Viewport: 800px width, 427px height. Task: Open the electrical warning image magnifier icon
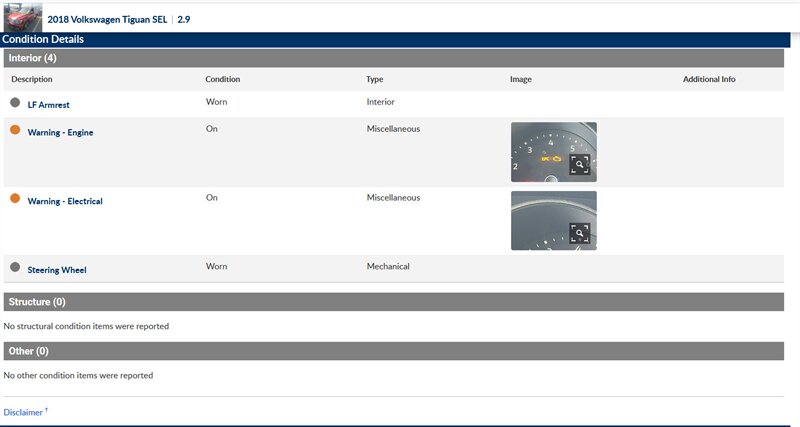coord(580,233)
